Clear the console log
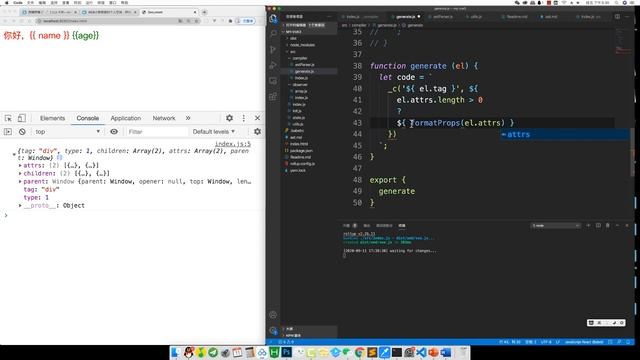 pos(22,132)
